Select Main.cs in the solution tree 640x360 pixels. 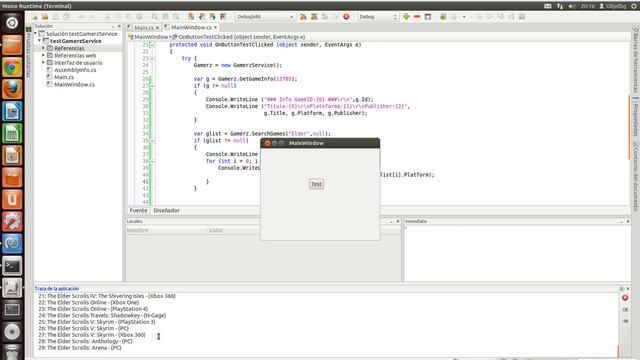pos(64,77)
